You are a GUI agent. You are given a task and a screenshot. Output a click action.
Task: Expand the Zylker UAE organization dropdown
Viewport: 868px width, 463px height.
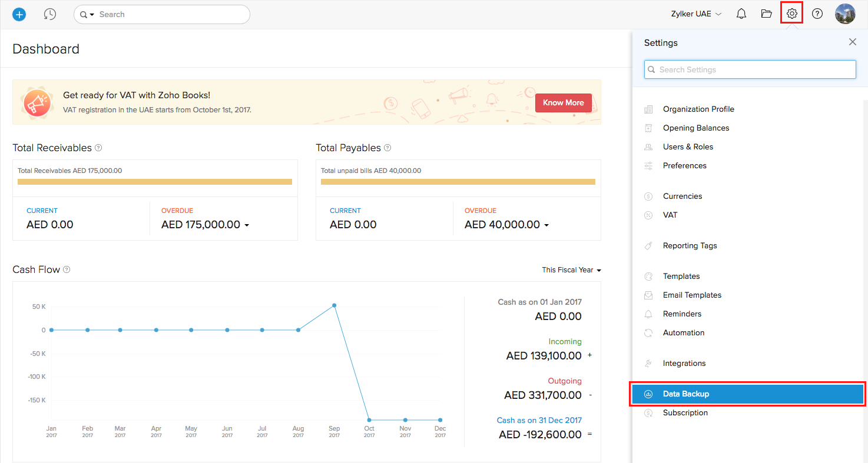tap(696, 14)
